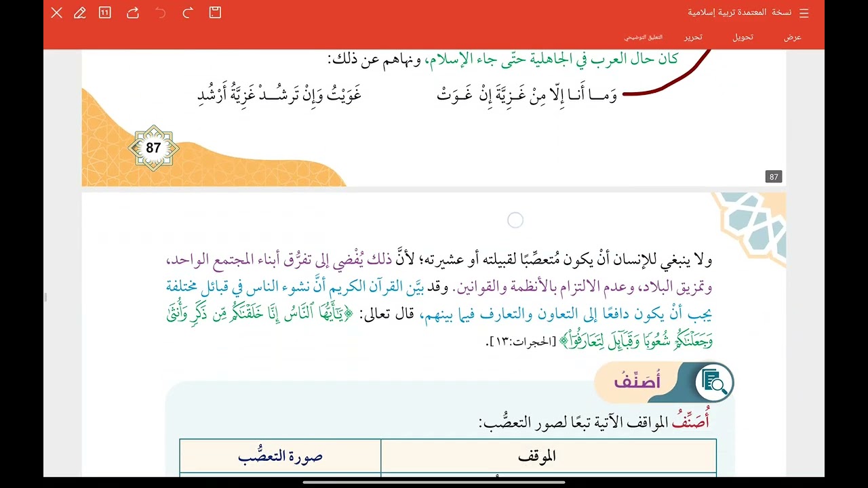Click the poetry half-line وما أنا إلا من غزية
Image resolution: width=868 pixels, height=488 pixels.
(527, 96)
